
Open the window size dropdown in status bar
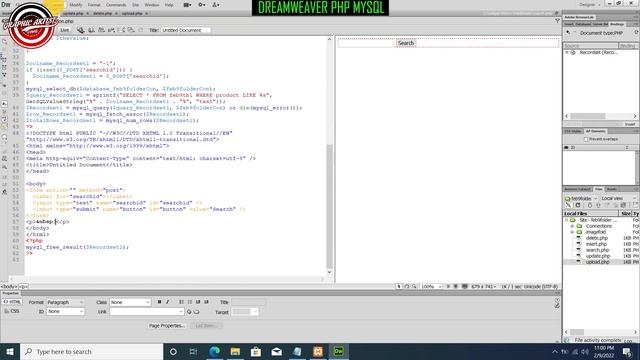[x=483, y=287]
